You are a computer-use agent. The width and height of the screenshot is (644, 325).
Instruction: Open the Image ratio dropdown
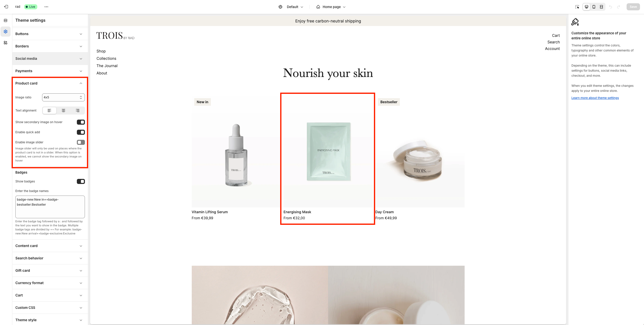coord(63,97)
